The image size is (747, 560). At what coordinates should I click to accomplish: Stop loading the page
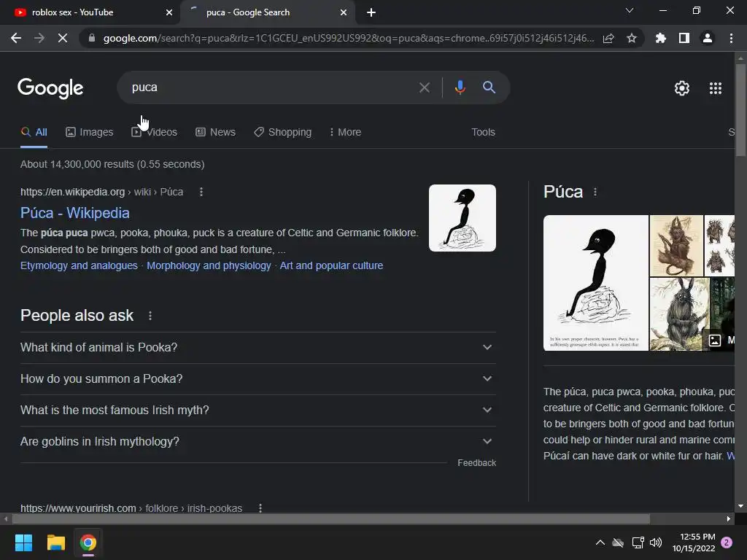point(63,38)
